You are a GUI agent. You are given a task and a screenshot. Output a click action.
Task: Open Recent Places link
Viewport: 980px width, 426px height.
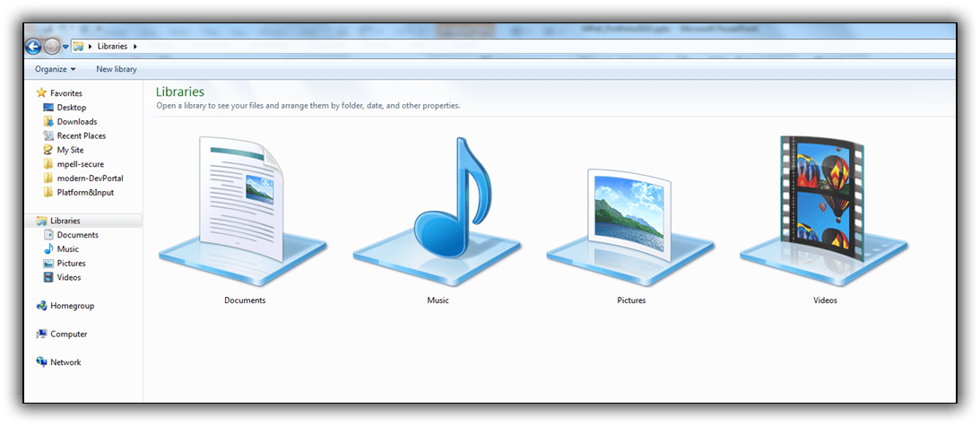(x=82, y=135)
